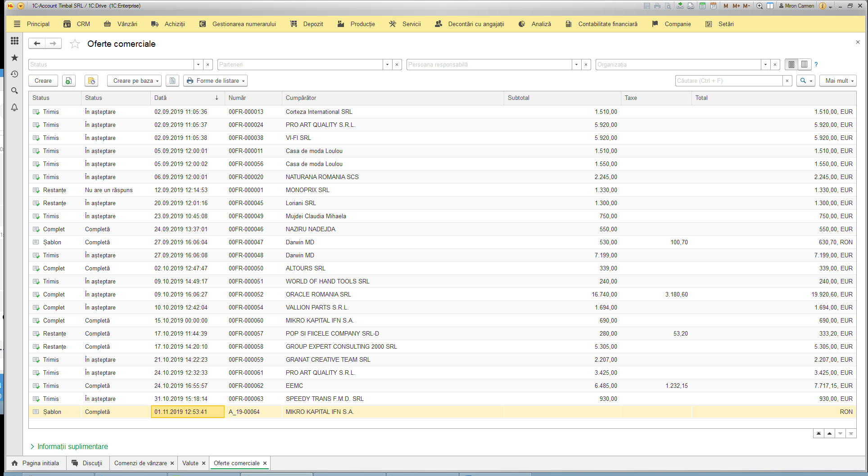Expand Informații suplimentare section
868x476 pixels.
point(69,446)
